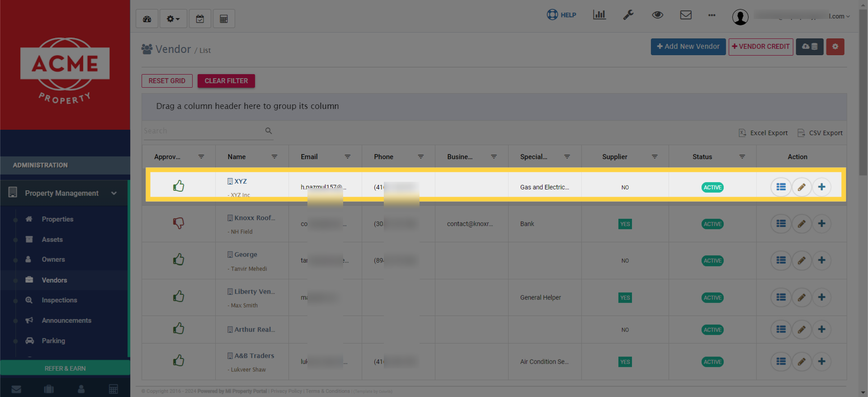Toggle approval thumbs-up for XYZ vendor
The height and width of the screenshot is (397, 868).
pos(179,186)
